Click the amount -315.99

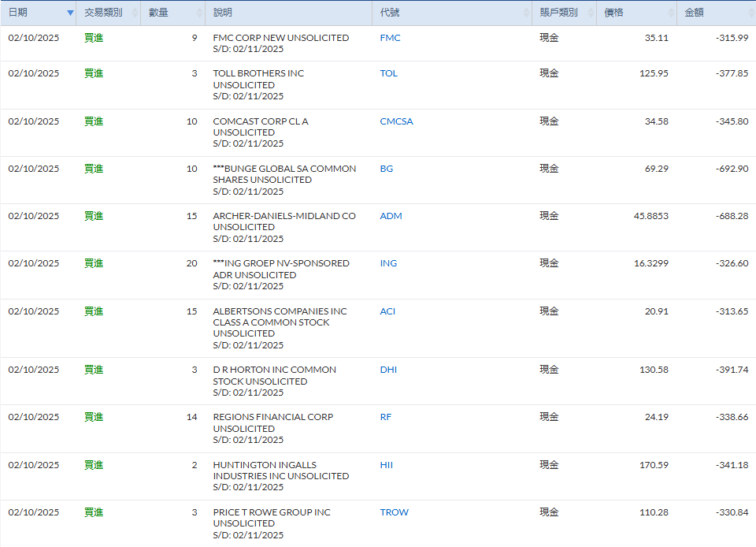(x=732, y=38)
